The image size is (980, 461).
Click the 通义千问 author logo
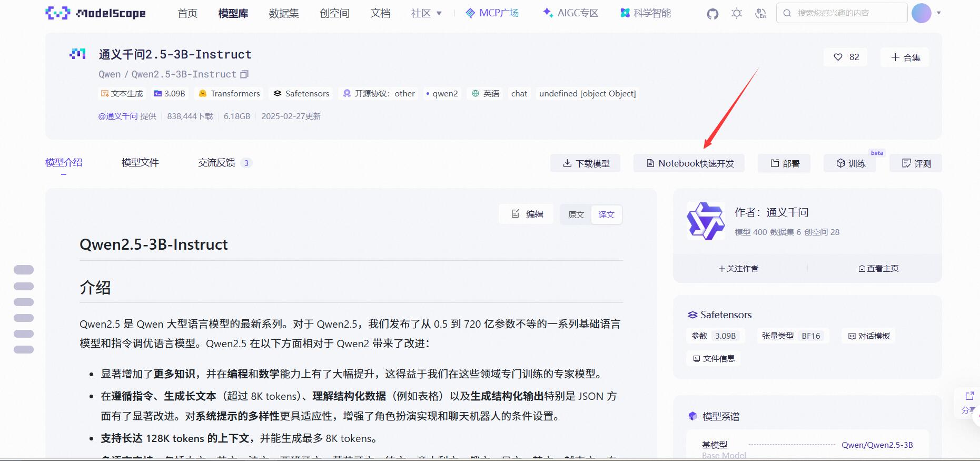[x=706, y=221]
